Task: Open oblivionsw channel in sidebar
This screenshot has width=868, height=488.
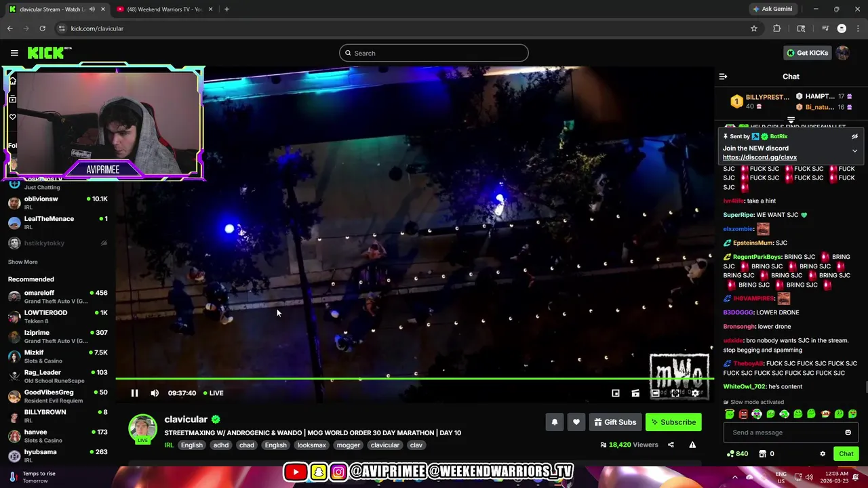Action: click(x=58, y=203)
